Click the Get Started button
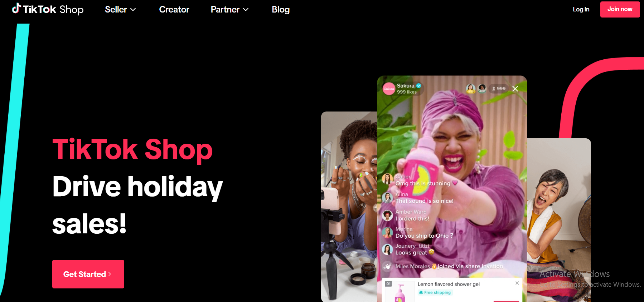This screenshot has width=644, height=302. (x=88, y=274)
